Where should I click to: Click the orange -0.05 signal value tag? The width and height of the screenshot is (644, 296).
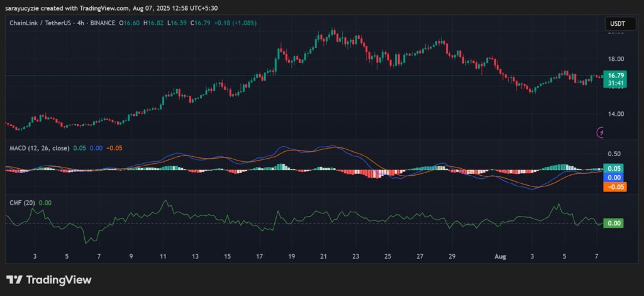[x=614, y=187]
